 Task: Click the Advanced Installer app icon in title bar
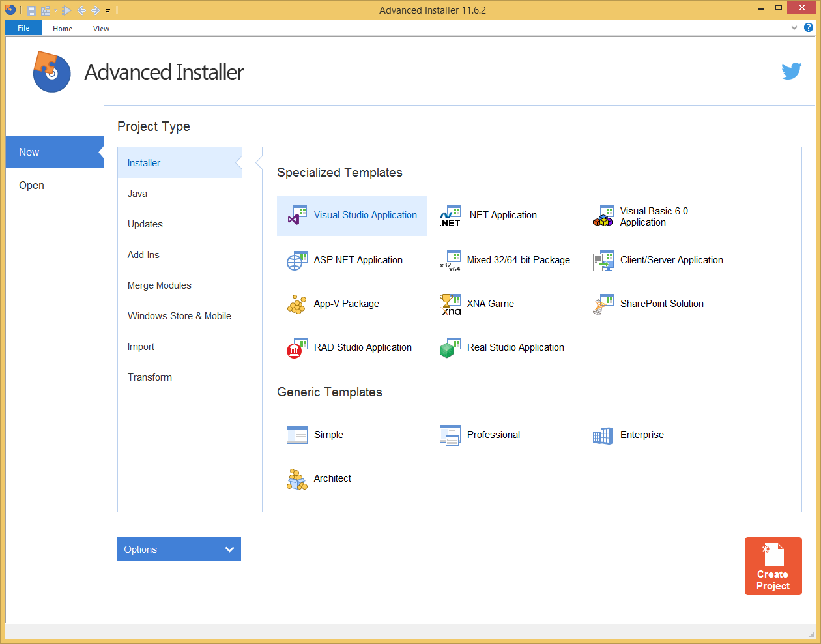tap(10, 10)
